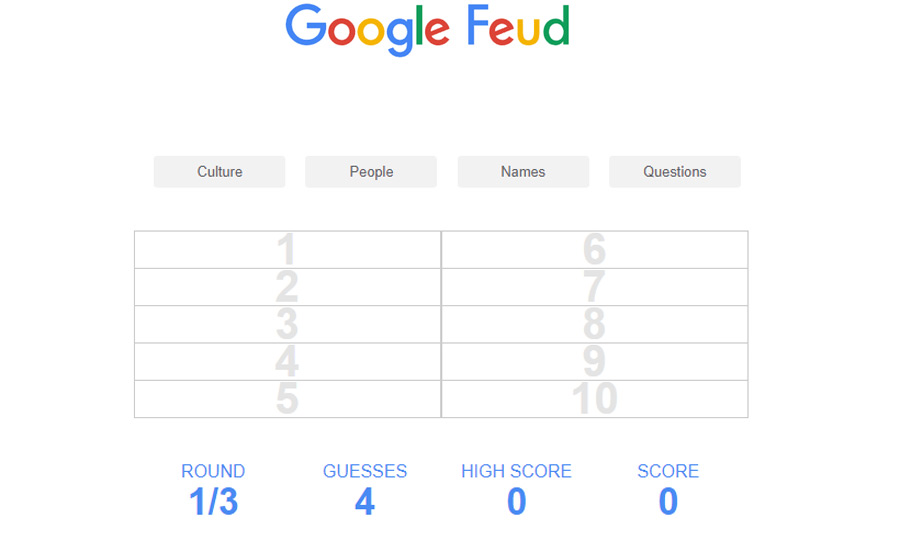Image resolution: width=900 pixels, height=540 pixels.
Task: Pick the Names category
Action: 523,172
